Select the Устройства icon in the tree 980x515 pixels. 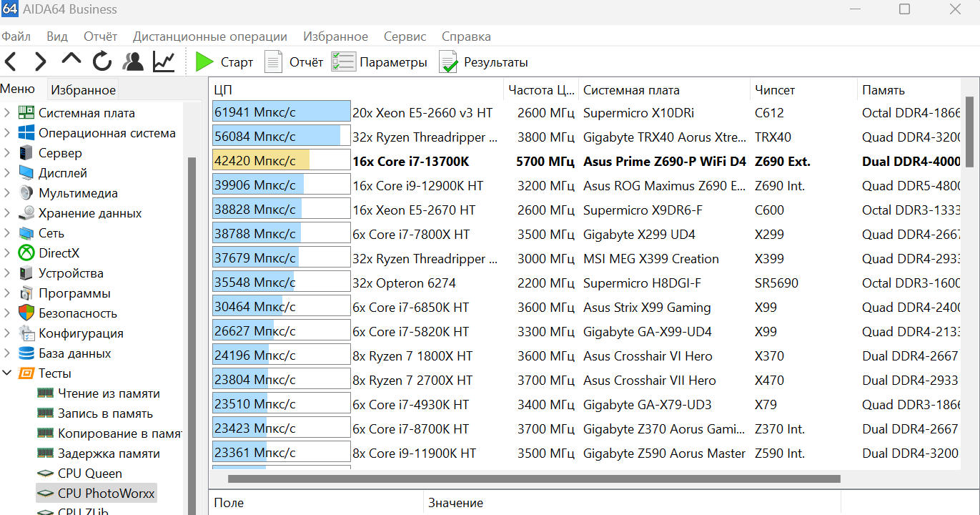(x=26, y=273)
